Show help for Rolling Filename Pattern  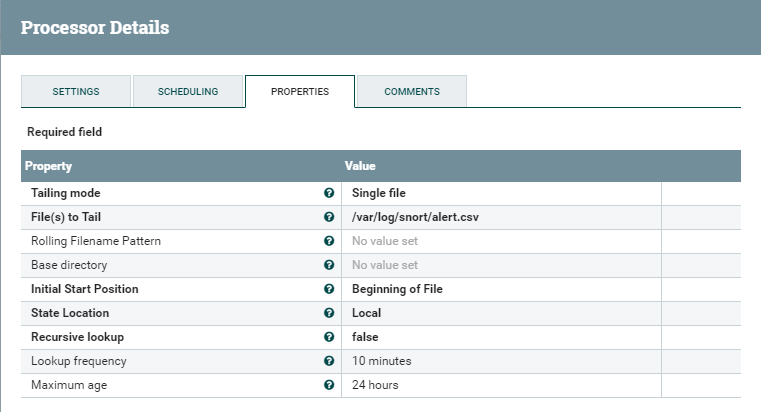329,241
